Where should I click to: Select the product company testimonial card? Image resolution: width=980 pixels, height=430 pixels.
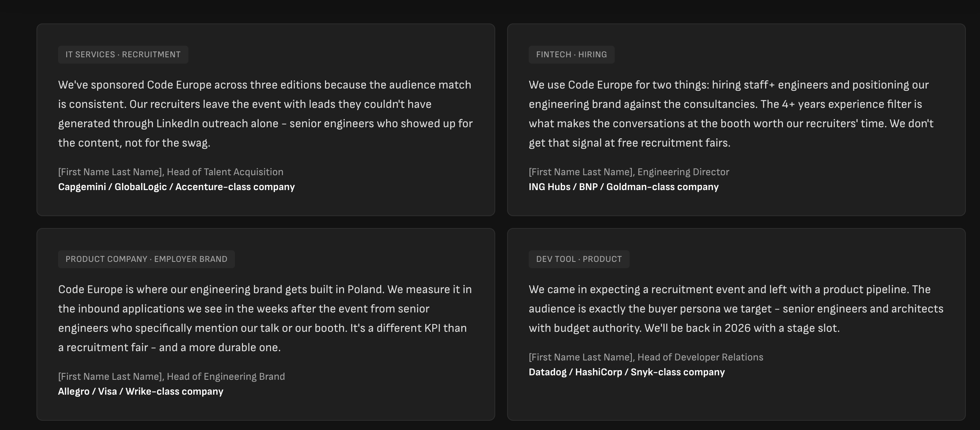265,324
